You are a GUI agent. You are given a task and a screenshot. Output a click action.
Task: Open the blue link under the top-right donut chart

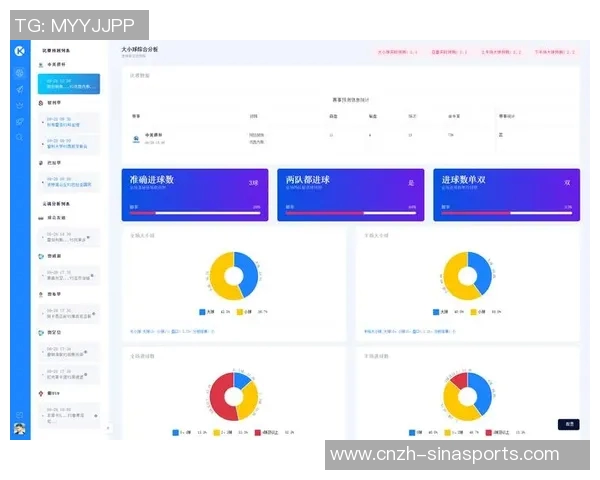tap(409, 331)
